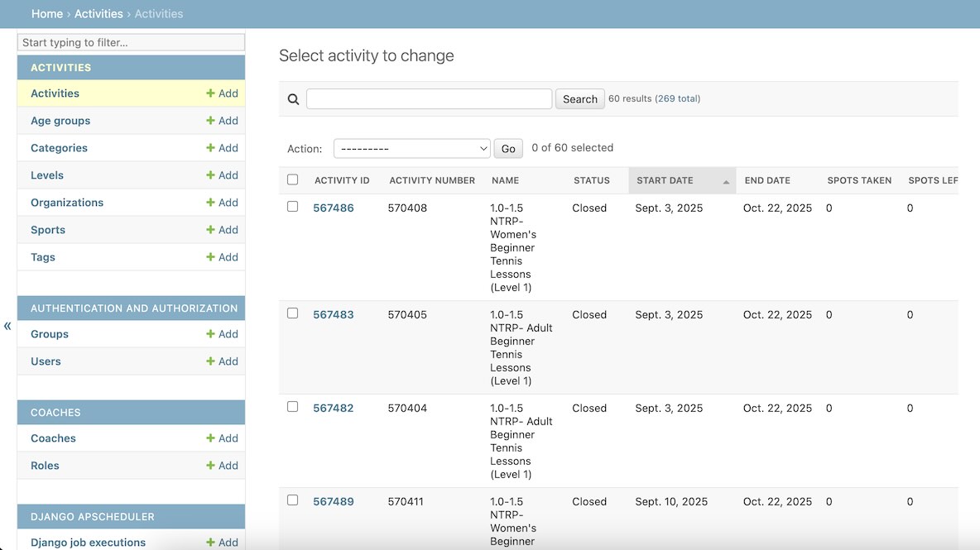Open activity 567483 via its link
980x550 pixels.
pos(334,314)
